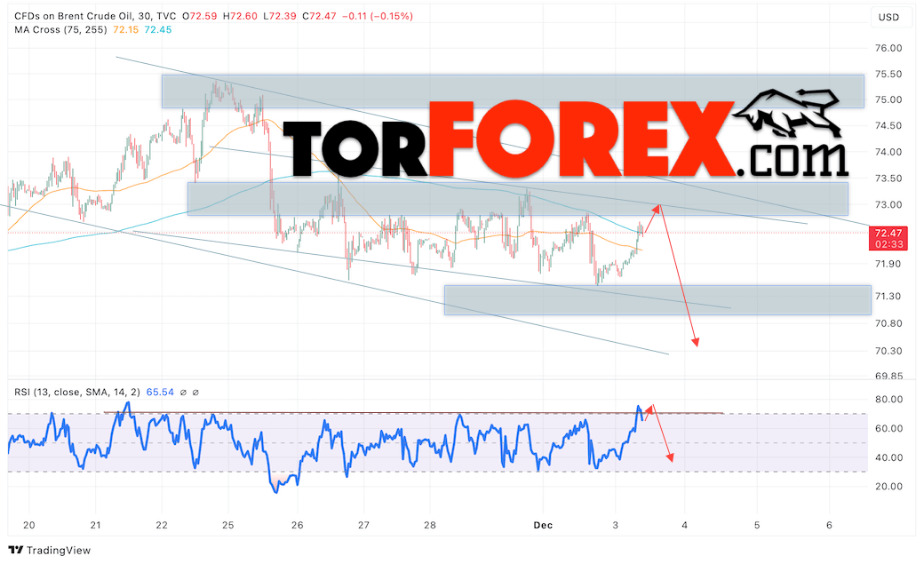Click the change value −0.11 (−0.15%)
Viewport: 924px width, 564px height.
pyautogui.click(x=377, y=16)
